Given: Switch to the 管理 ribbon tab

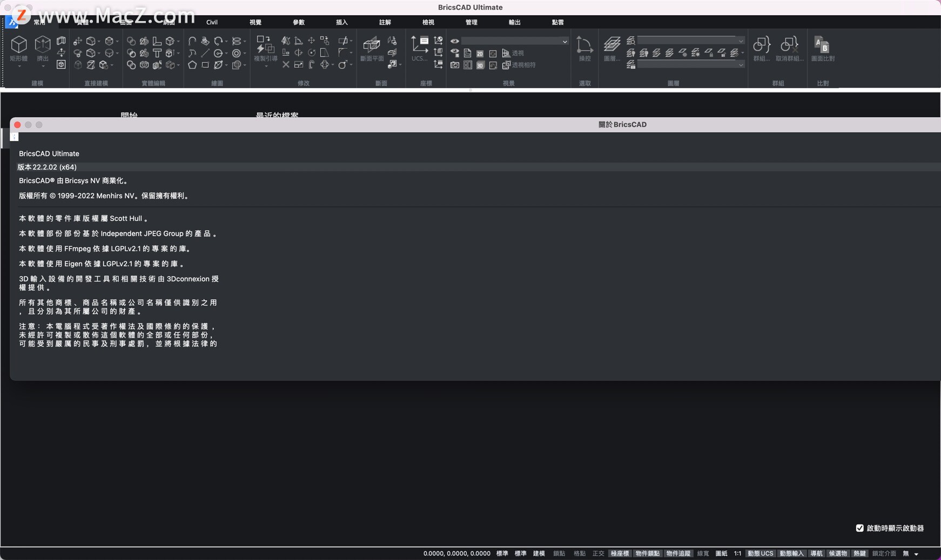Looking at the screenshot, I should [472, 22].
